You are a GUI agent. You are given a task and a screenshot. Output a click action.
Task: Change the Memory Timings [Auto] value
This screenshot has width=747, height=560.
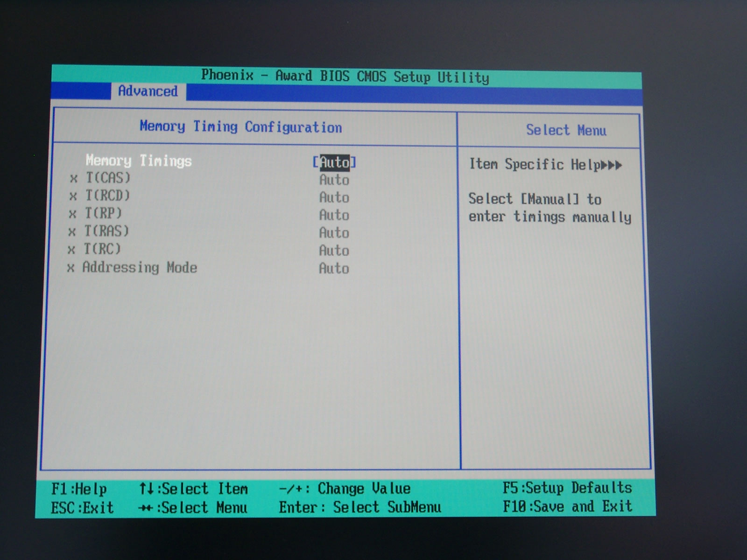click(334, 162)
